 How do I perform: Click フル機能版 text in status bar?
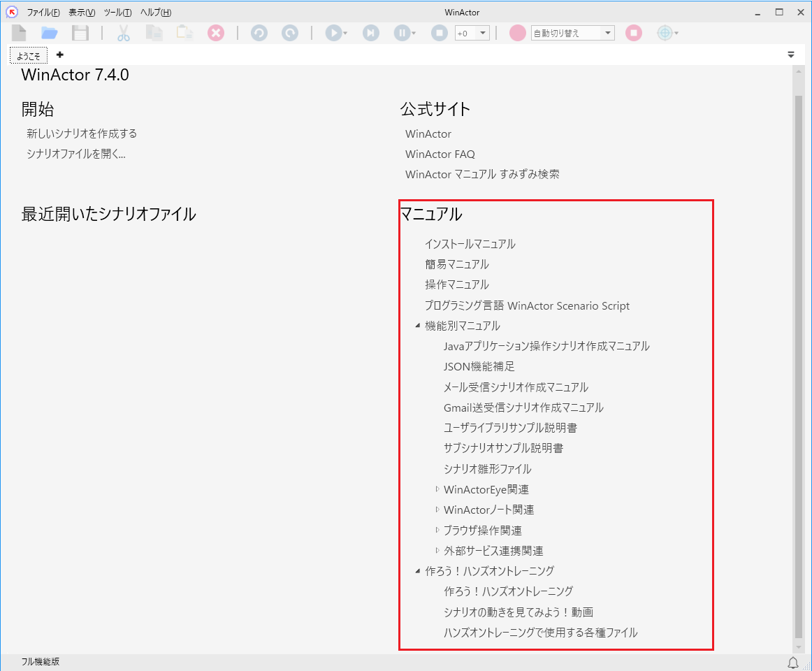pyautogui.click(x=41, y=662)
